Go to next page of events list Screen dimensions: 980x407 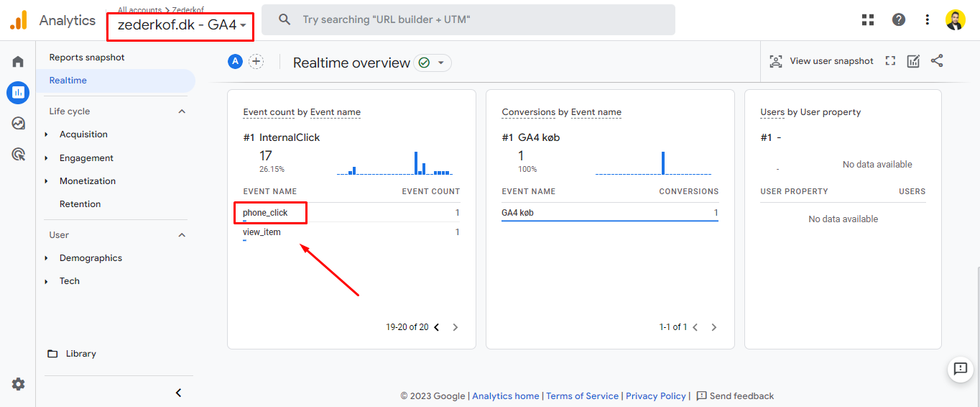point(456,327)
